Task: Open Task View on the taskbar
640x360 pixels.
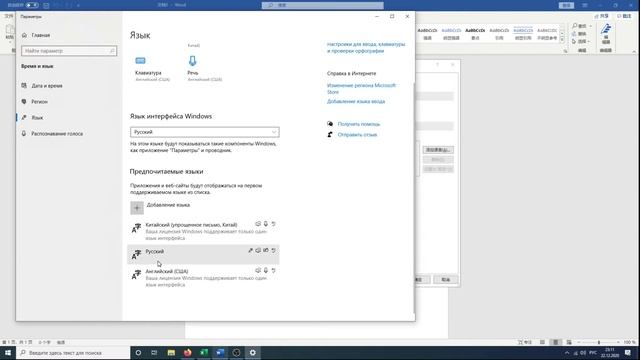Action: click(x=154, y=353)
